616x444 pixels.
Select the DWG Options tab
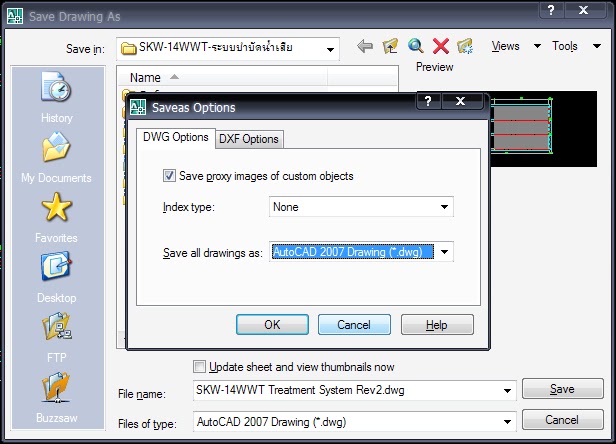tap(176, 138)
